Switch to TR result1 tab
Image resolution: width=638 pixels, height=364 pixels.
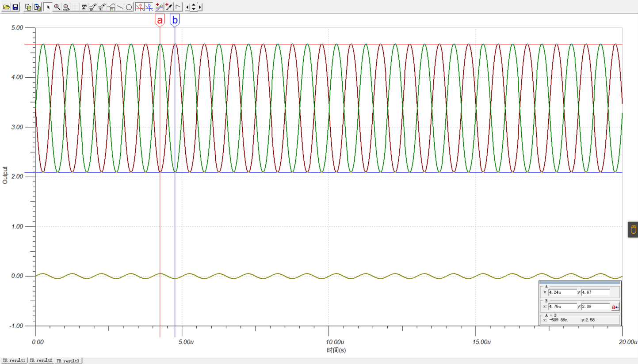coord(14,360)
